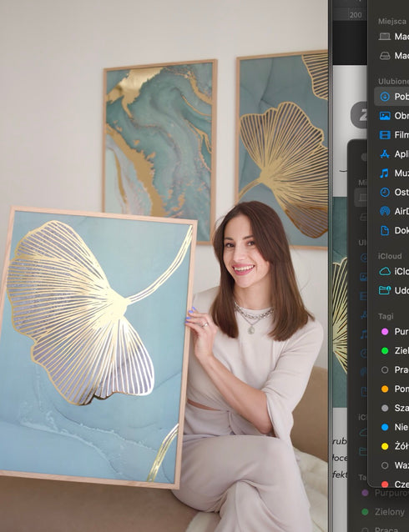
Task: Click the photo of woman holding painting
Action: click(x=164, y=266)
